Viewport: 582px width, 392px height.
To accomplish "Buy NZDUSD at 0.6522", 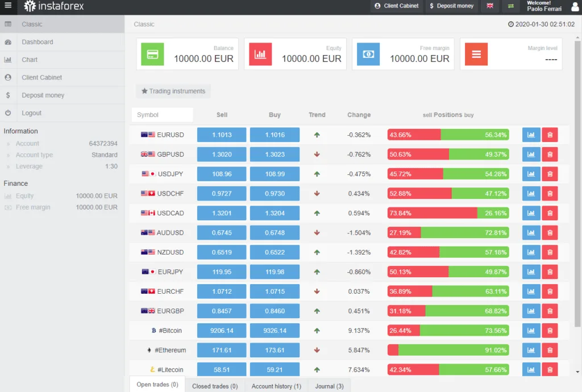I will [x=275, y=252].
